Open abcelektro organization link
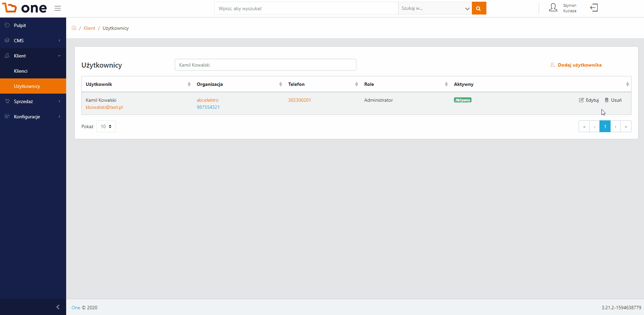Image resolution: width=644 pixels, height=315 pixels. (208, 100)
